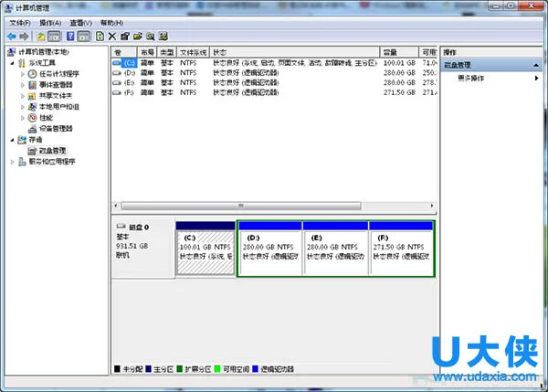Click the 设备管理器 device icon
548x392 pixels.
pyautogui.click(x=32, y=129)
